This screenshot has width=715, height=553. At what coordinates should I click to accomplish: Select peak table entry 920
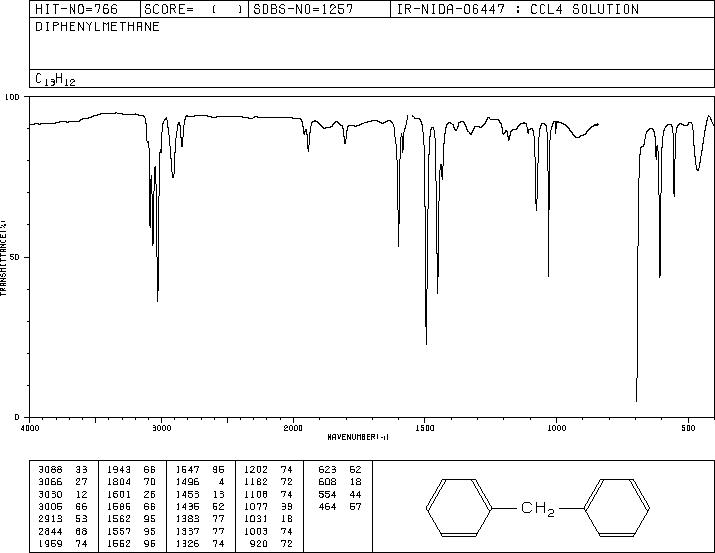tap(271, 543)
